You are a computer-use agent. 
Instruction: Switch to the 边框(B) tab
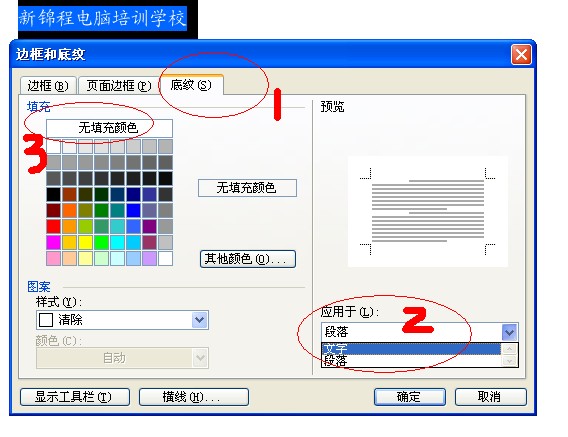click(x=48, y=86)
